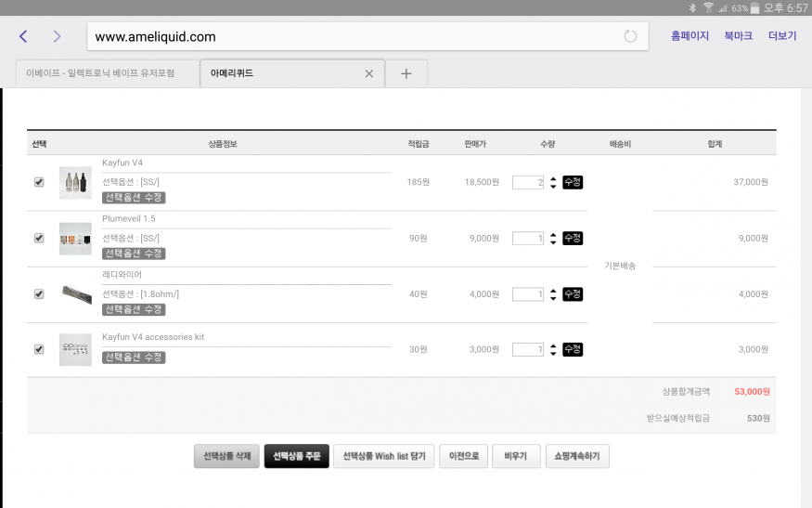The height and width of the screenshot is (508, 812).
Task: Focus the www.ameliquid.com address bar
Action: (x=353, y=37)
